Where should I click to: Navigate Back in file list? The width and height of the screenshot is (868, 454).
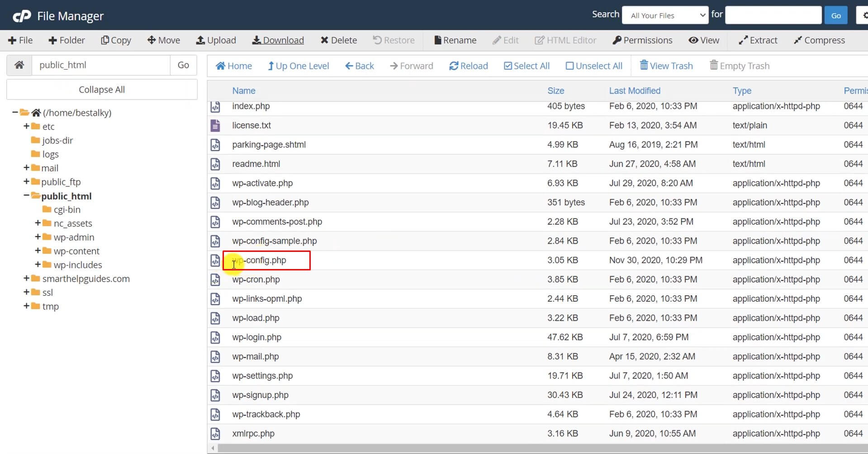(360, 66)
